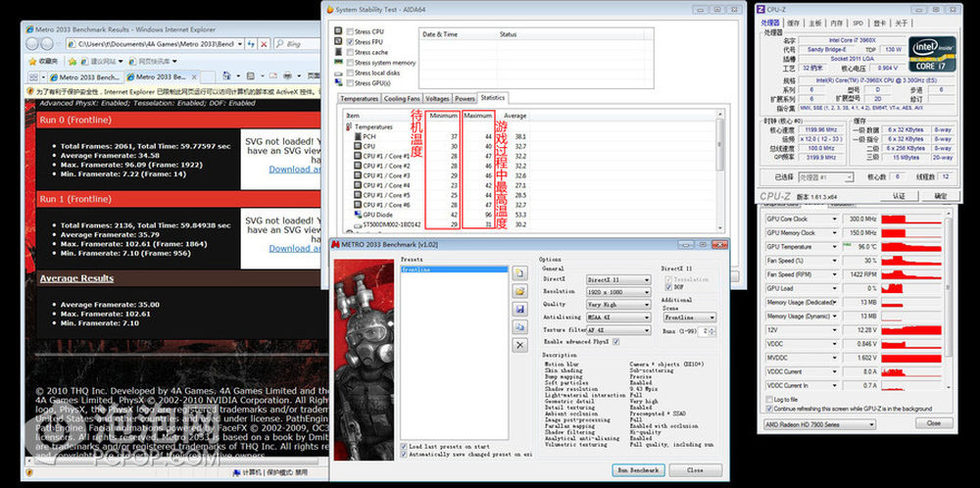This screenshot has height=488, width=980.
Task: Select the Statistics tab in AIDA64
Action: [x=493, y=97]
